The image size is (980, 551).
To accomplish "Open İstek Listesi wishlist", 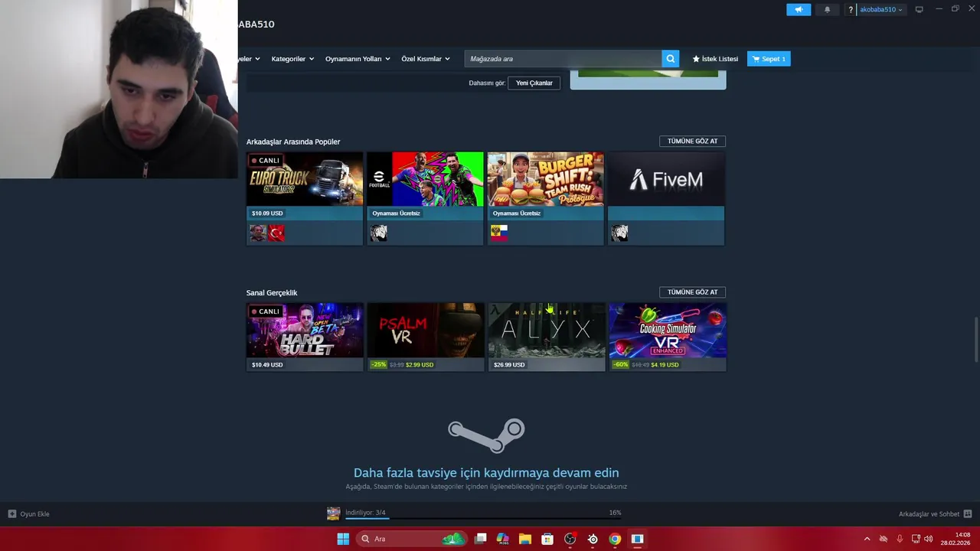I will 716,59.
